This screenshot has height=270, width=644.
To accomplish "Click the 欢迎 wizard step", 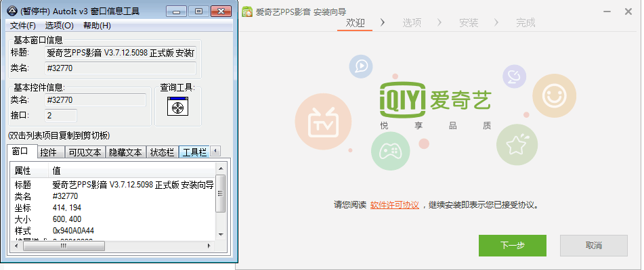I will (355, 22).
